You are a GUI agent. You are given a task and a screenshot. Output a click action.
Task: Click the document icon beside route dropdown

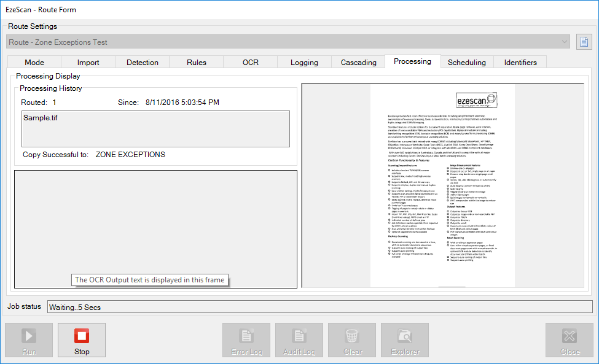(x=584, y=42)
